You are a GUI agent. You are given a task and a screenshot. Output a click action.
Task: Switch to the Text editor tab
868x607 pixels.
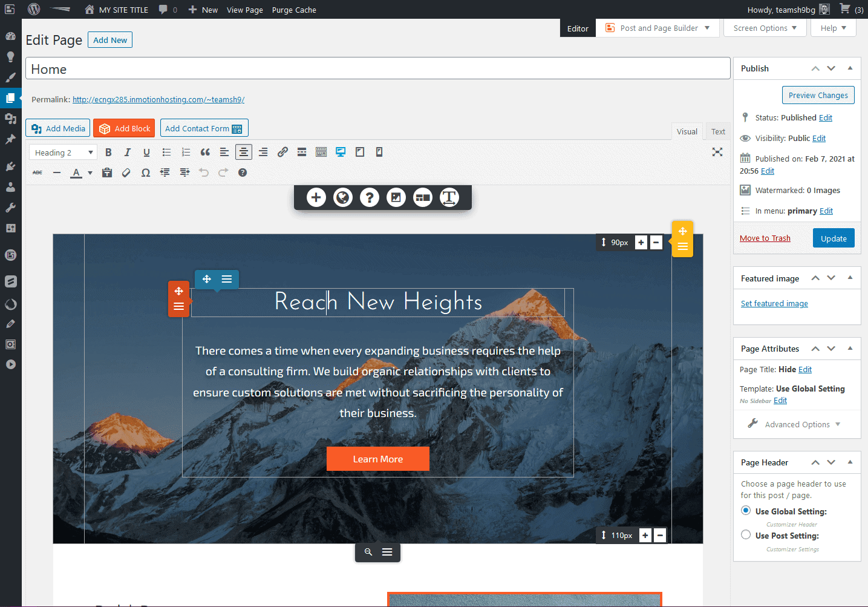point(718,131)
